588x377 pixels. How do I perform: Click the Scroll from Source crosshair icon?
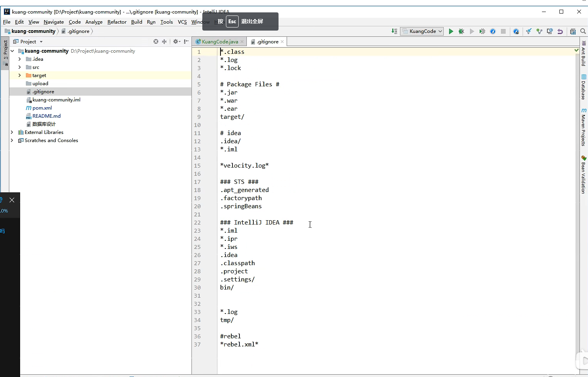click(x=156, y=41)
